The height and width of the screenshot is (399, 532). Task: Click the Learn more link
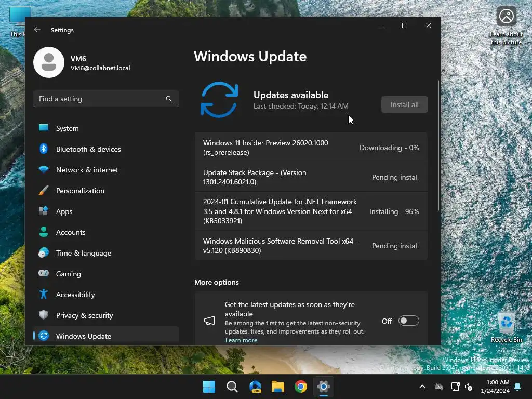coord(241,340)
